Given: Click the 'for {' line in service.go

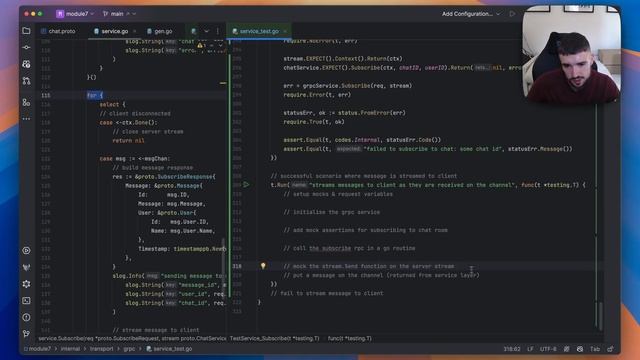Looking at the screenshot, I should click(95, 96).
